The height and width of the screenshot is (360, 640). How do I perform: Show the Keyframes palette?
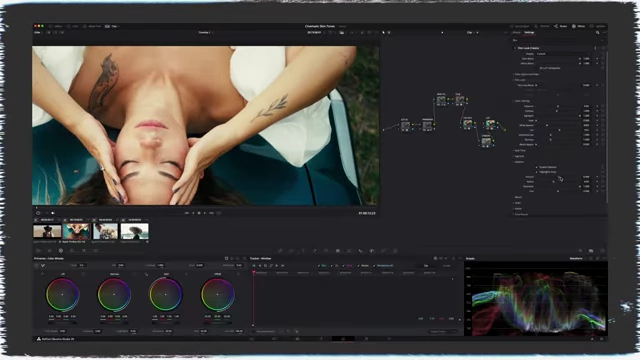pyautogui.click(x=580, y=251)
